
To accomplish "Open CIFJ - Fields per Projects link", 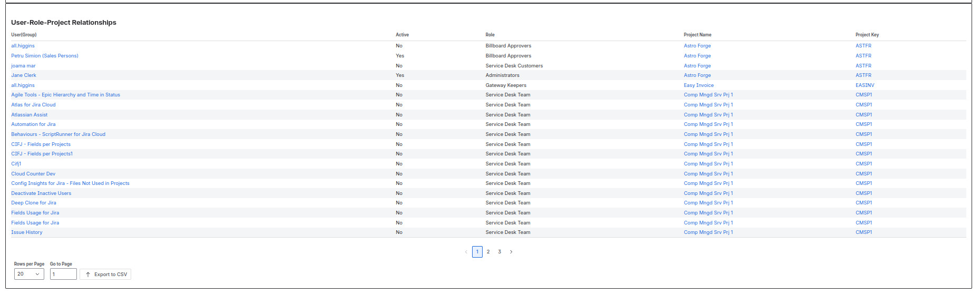I will [41, 144].
